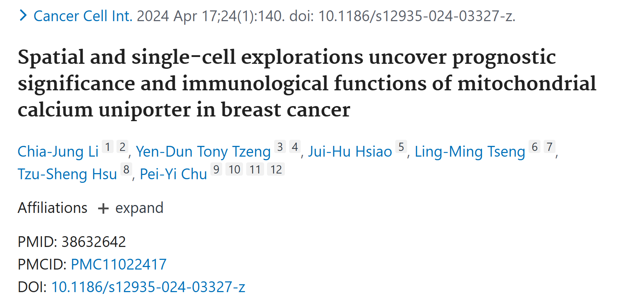Click affiliation superscript 7 after Tseng
The height and width of the screenshot is (300, 644).
click(549, 147)
